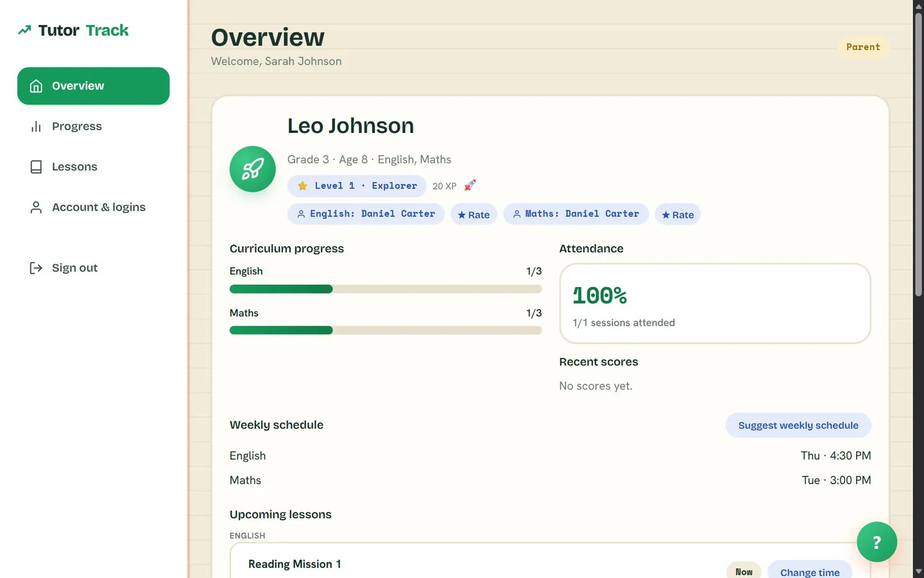Click the Leo Johnson name heading
The height and width of the screenshot is (578, 924).
350,126
